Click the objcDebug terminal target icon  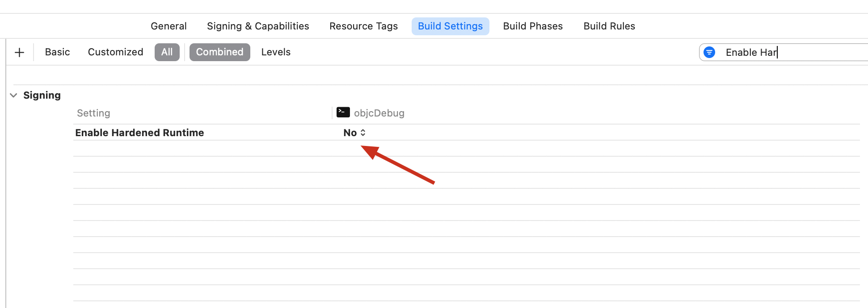pos(343,112)
